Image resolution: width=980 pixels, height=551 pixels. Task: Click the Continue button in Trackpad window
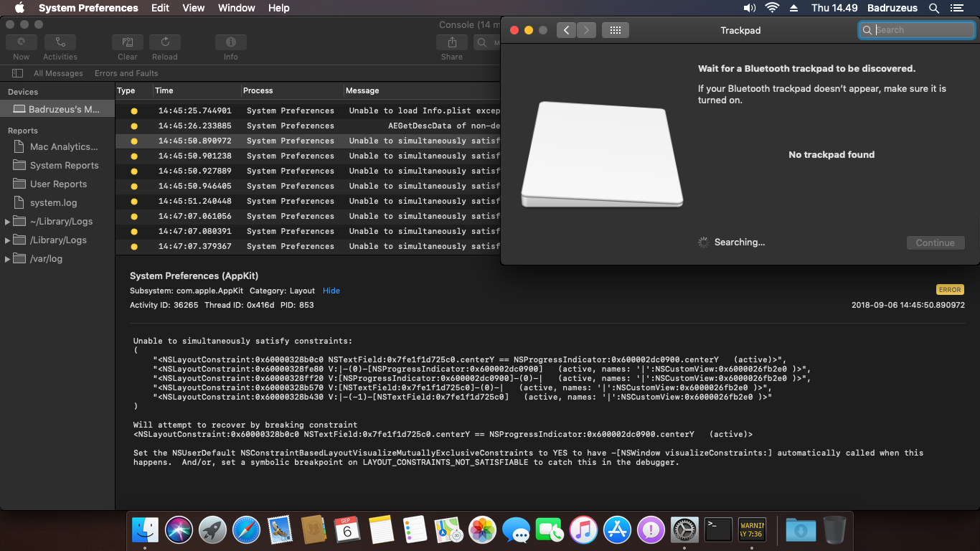936,242
